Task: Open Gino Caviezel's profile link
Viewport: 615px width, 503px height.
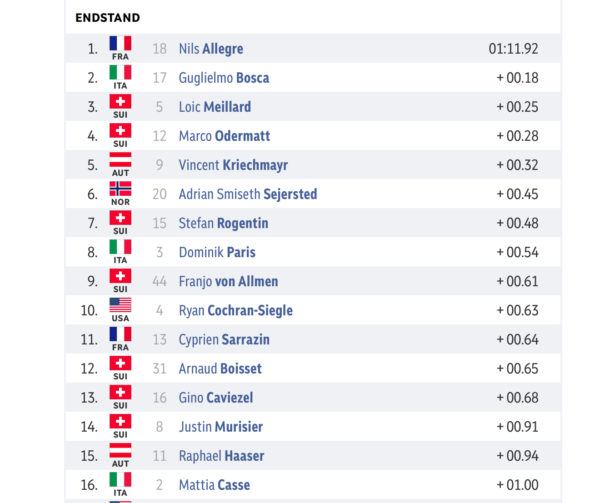Action: point(216,398)
